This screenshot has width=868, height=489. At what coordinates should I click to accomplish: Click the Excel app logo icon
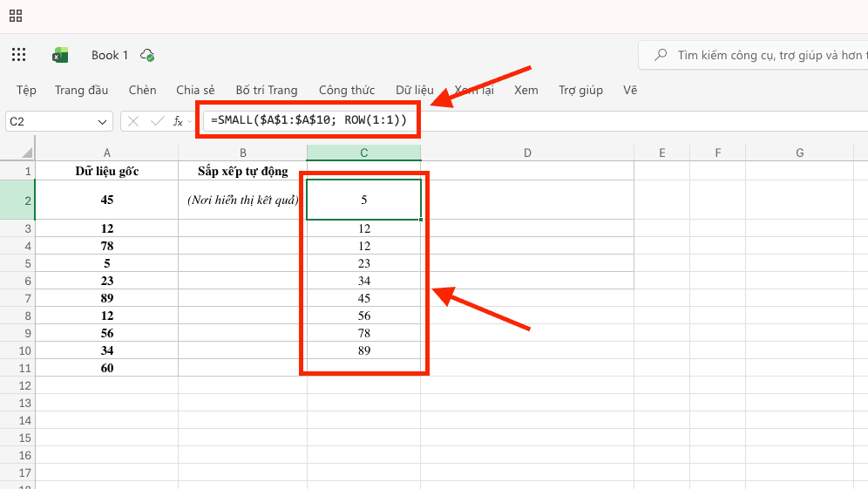click(x=60, y=55)
